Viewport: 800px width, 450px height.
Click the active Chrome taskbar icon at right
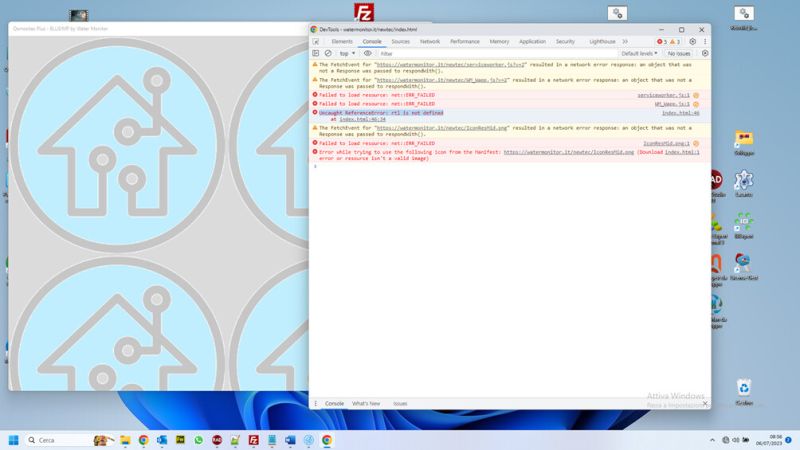[x=327, y=440]
